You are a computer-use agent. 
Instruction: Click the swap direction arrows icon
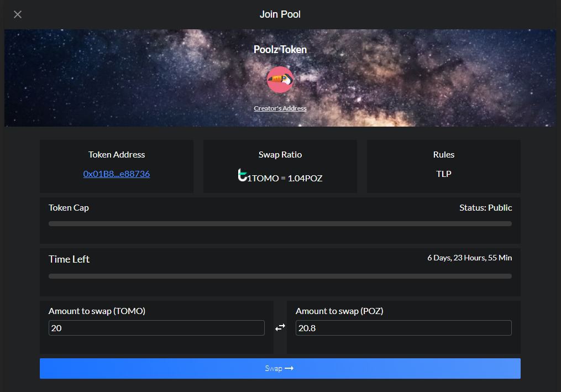point(280,327)
